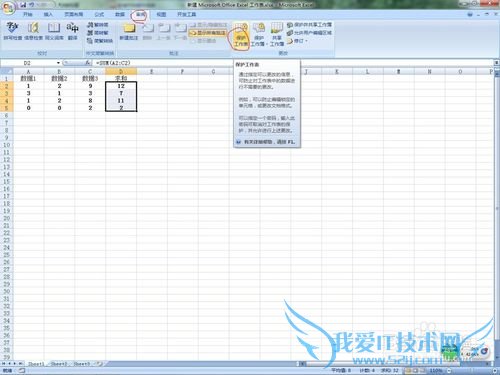Click the zoom level percentage button
The width and height of the screenshot is (500, 375).
[x=436, y=370]
